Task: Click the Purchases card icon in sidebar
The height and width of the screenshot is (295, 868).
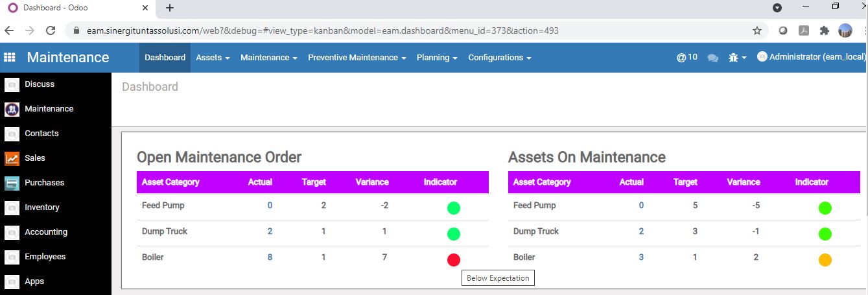Action: point(12,183)
